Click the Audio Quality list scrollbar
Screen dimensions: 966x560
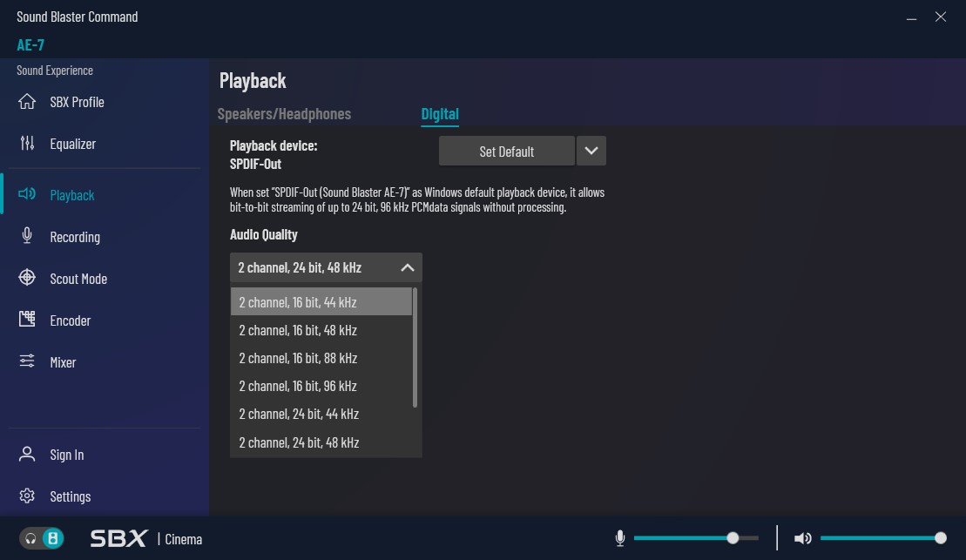pyautogui.click(x=415, y=347)
